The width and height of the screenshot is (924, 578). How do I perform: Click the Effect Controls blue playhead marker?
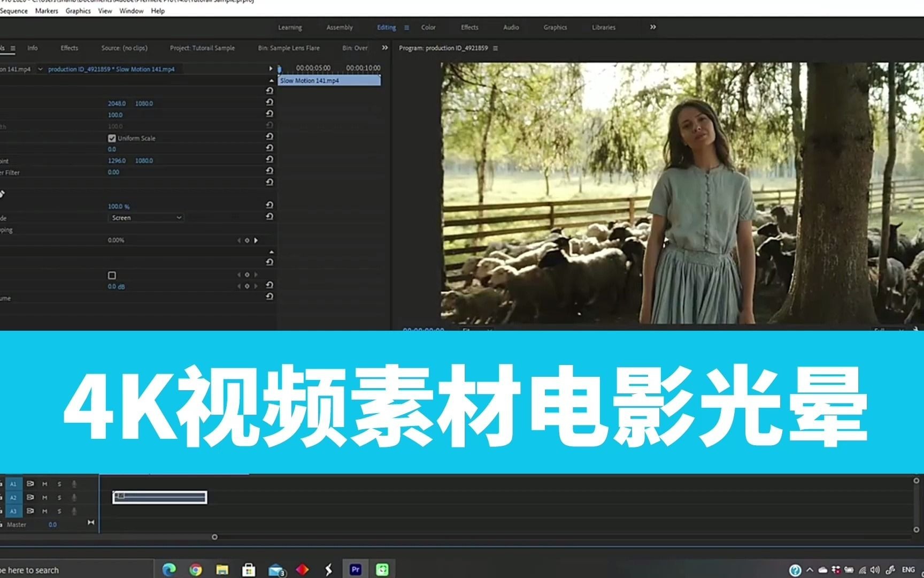coord(279,69)
